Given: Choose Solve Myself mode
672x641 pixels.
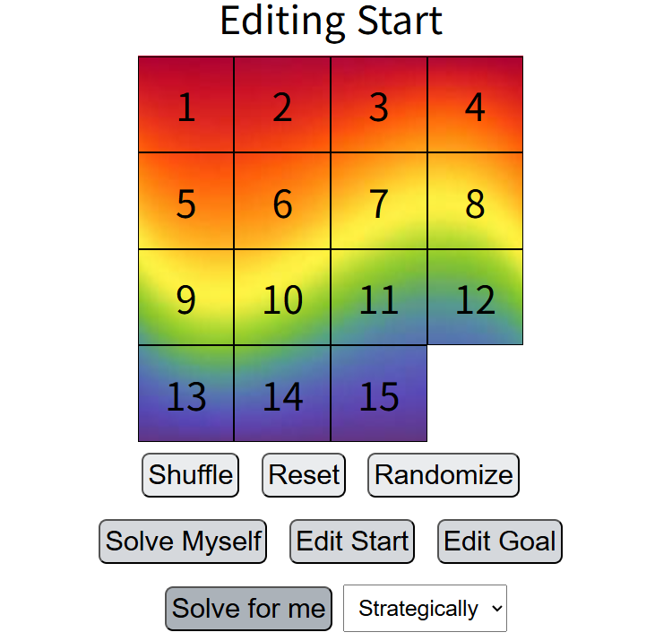Looking at the screenshot, I should (x=183, y=541).
